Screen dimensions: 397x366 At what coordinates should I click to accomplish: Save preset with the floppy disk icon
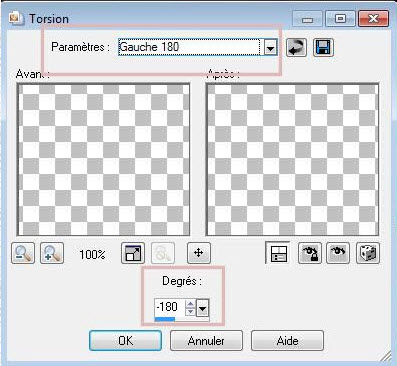coord(323,47)
